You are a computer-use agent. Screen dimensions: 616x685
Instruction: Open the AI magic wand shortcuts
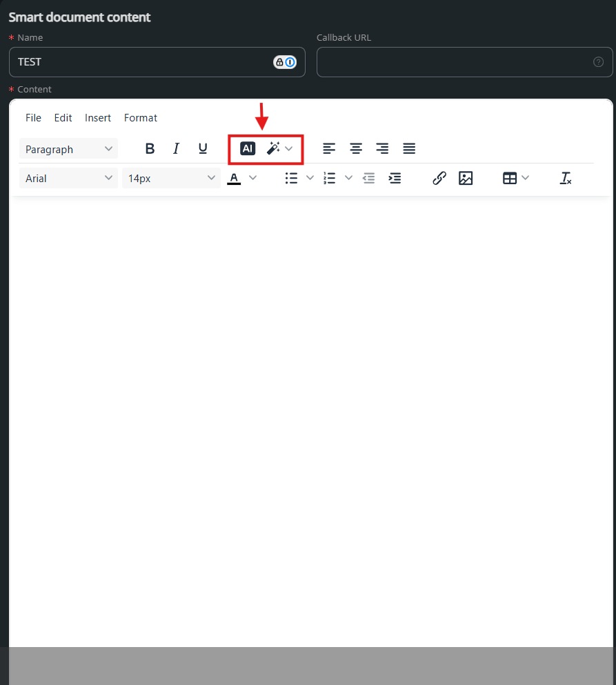(279, 148)
